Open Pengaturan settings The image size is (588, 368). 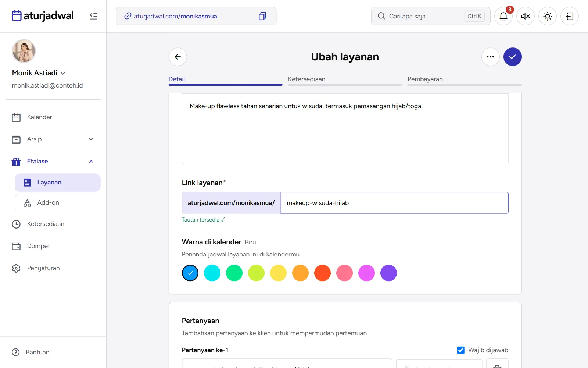(x=53, y=268)
